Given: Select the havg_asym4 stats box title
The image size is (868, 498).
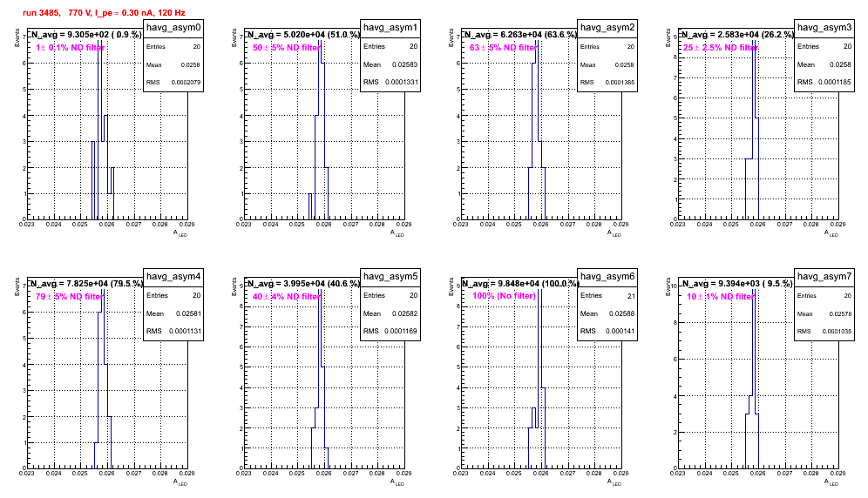Looking at the screenshot, I should click(x=173, y=277).
